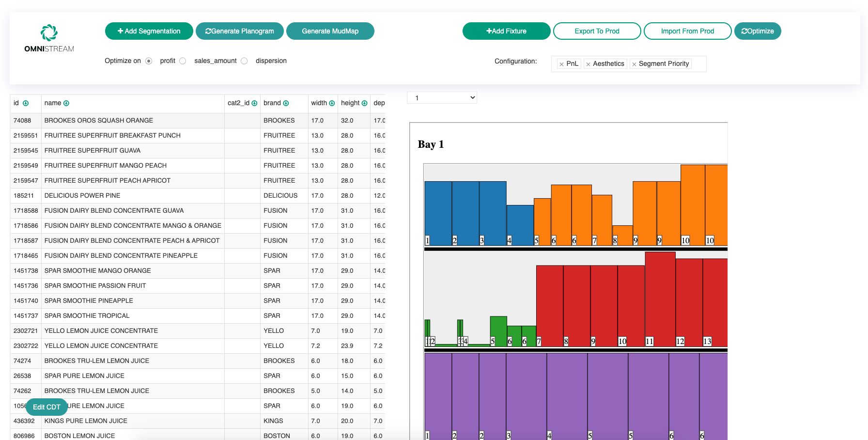
Task: Click the icon next to name column header
Action: tap(66, 103)
